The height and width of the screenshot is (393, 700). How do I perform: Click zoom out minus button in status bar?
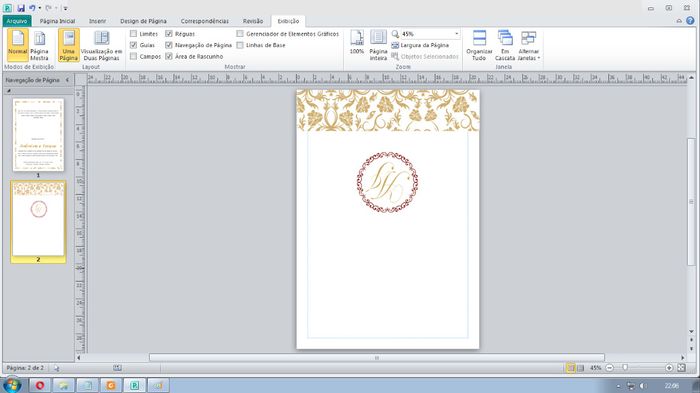(609, 368)
